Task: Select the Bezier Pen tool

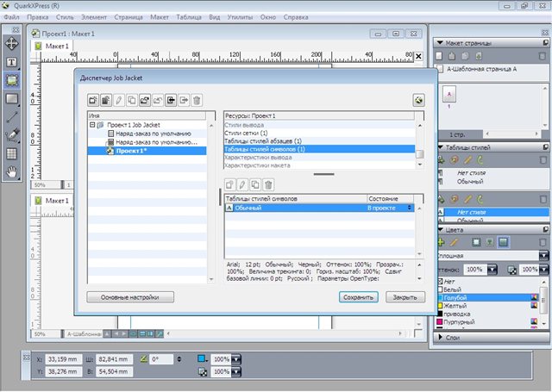Action: coord(11,135)
